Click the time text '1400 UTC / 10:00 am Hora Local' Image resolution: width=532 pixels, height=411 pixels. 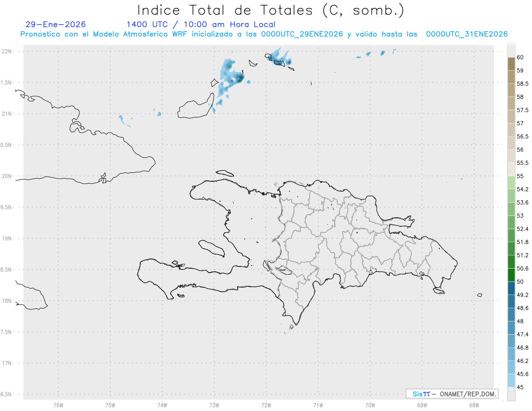(x=201, y=24)
